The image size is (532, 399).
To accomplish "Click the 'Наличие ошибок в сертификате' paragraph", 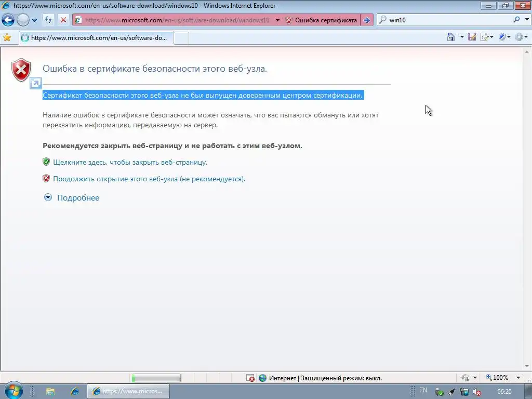I will [x=210, y=120].
